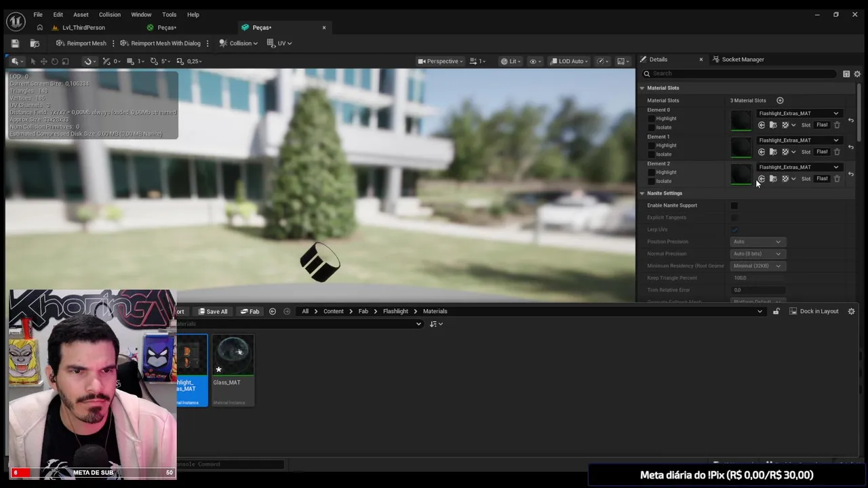Viewport: 868px width, 488px height.
Task: Click the Fab button in Content Browser
Action: tap(250, 312)
